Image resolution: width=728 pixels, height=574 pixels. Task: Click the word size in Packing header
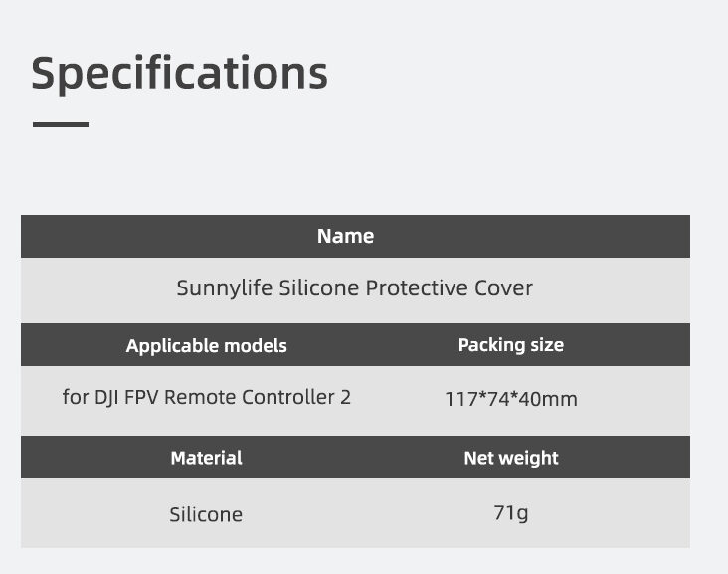[x=546, y=344]
